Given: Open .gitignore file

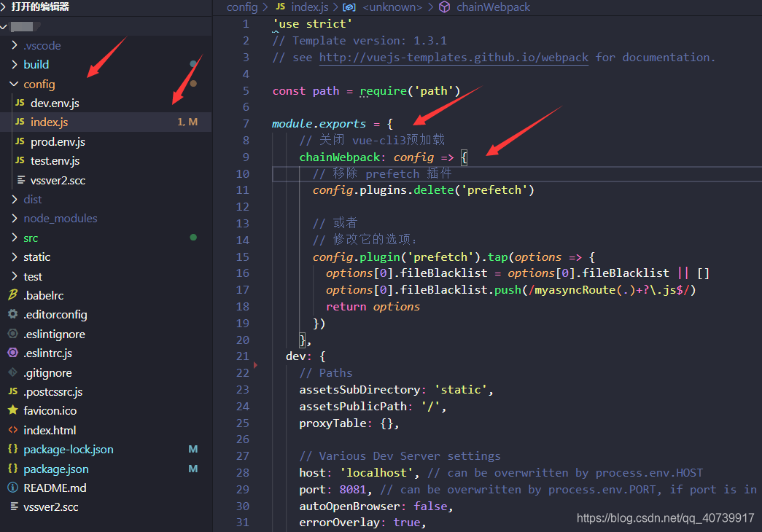Looking at the screenshot, I should (x=47, y=373).
